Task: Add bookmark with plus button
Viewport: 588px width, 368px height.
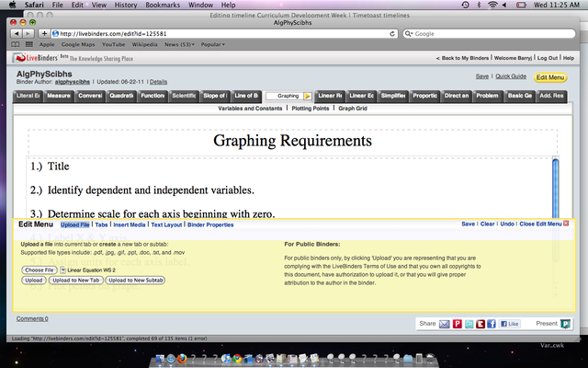Action: [x=44, y=33]
